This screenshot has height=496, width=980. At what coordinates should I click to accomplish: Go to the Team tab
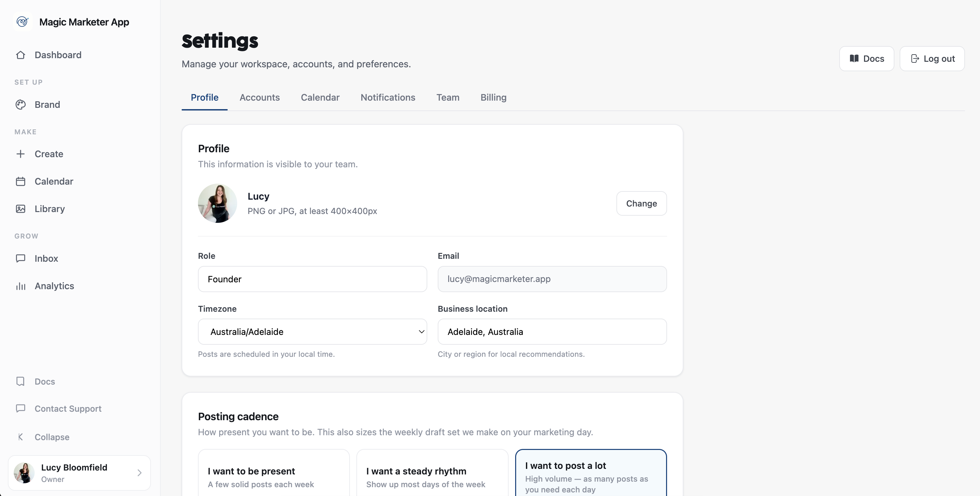[448, 97]
